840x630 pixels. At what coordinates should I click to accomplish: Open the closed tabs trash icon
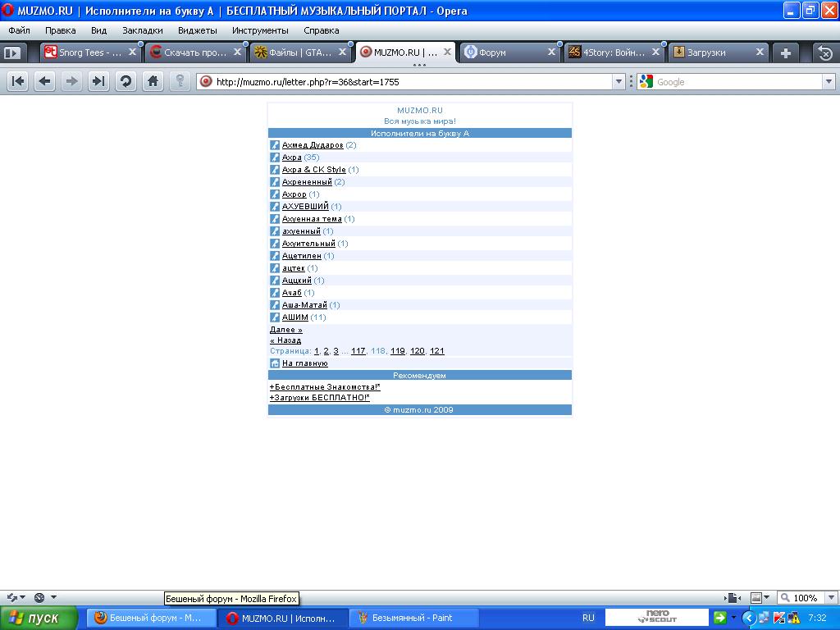pyautogui.click(x=825, y=52)
